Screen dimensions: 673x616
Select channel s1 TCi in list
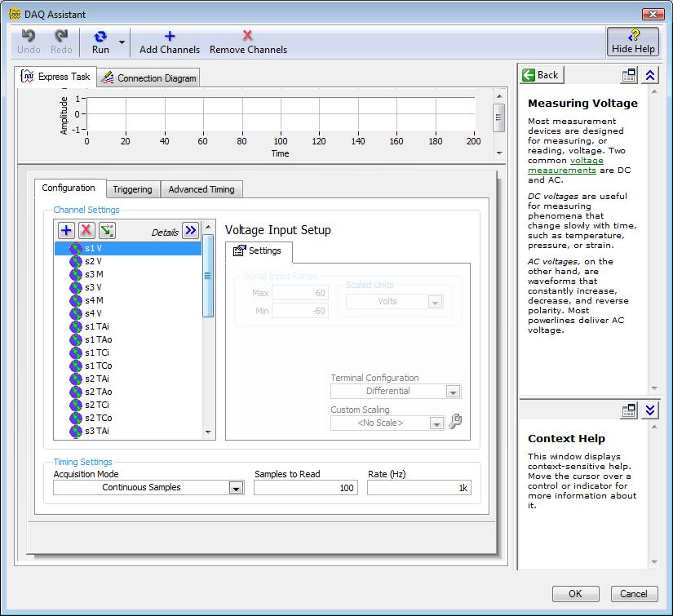(127, 352)
